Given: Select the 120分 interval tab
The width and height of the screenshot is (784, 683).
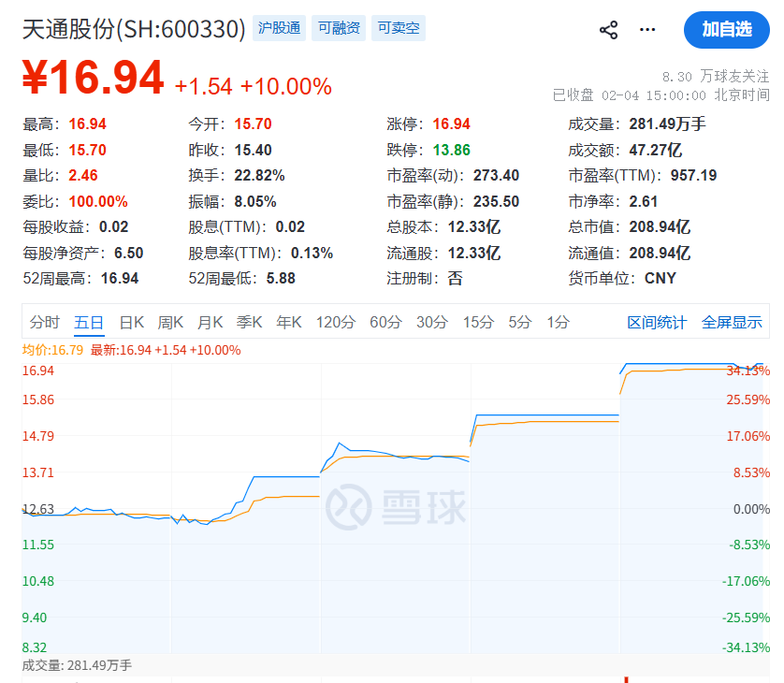Looking at the screenshot, I should point(336,323).
